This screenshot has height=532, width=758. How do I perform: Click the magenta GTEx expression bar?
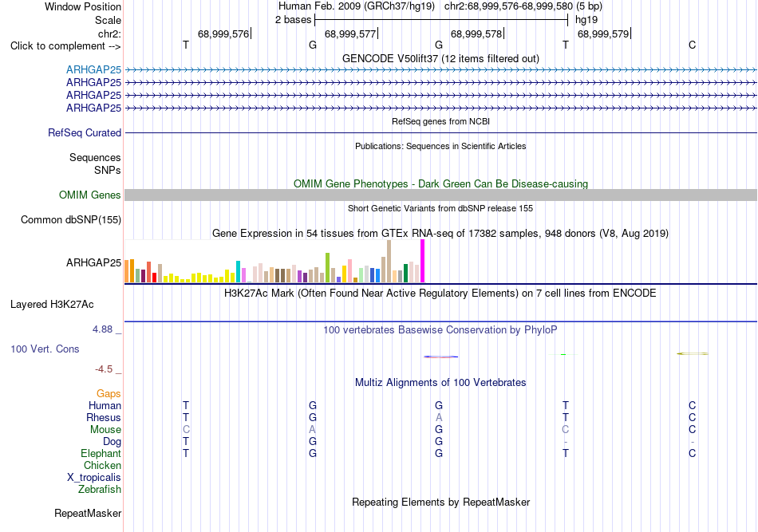tap(423, 261)
